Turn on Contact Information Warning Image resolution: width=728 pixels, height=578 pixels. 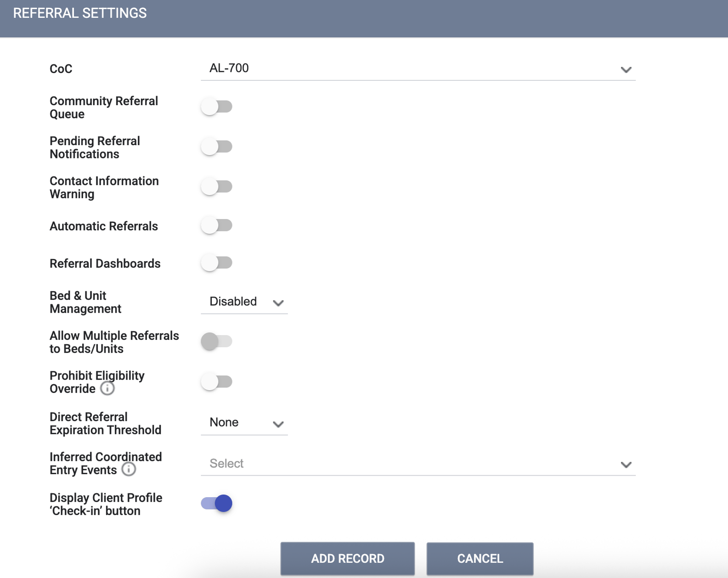tap(216, 186)
